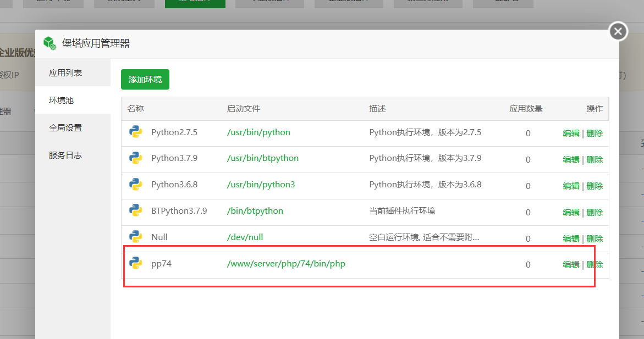Click the Python icon in the Python3.7.9 row
The image size is (644, 339).
(x=135, y=158)
